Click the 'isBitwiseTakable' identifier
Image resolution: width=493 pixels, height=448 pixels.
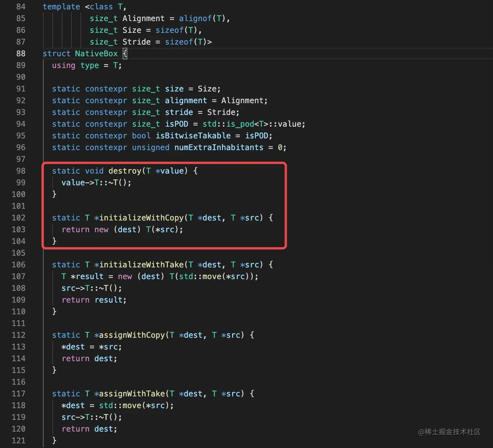[193, 136]
